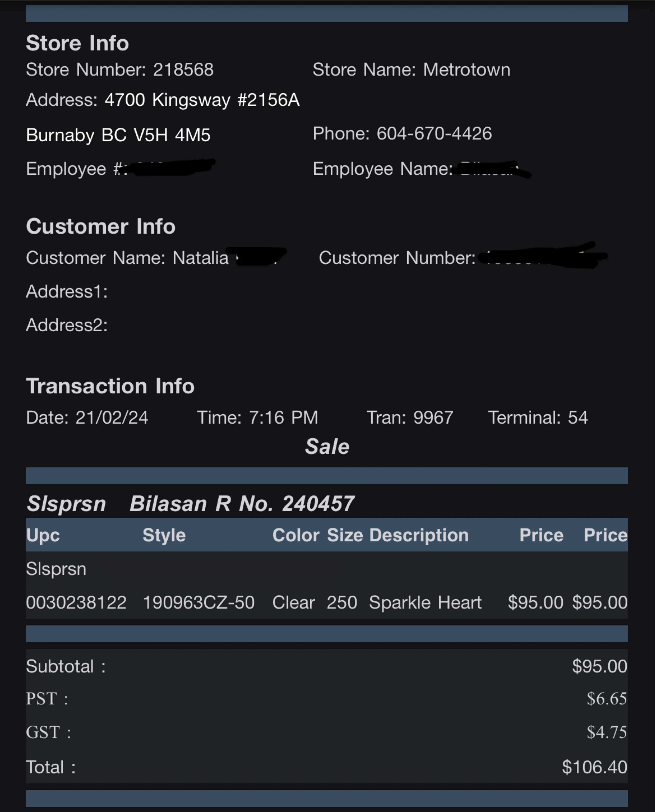655x812 pixels.
Task: Select the Store Info heading
Action: (77, 43)
